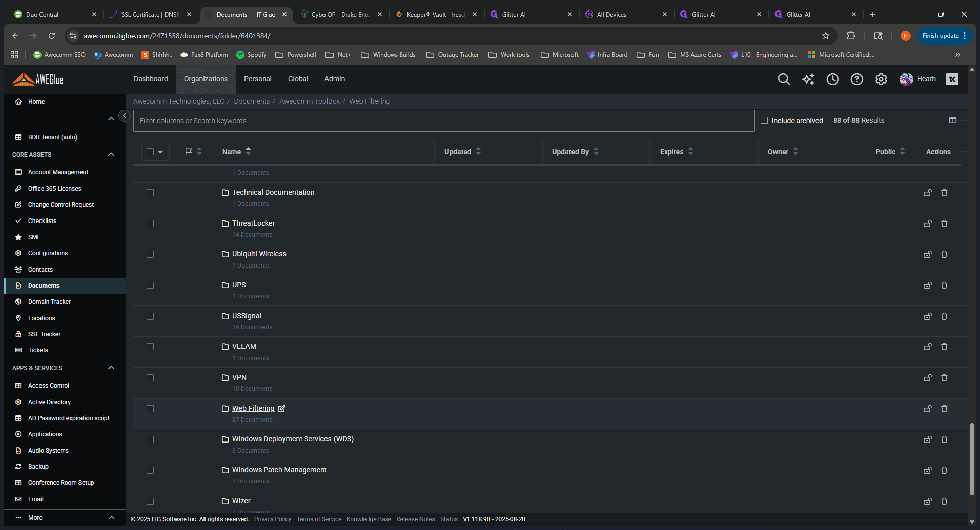Select the Ubiquiti Wireless row checkbox
980x530 pixels.
[x=150, y=254]
